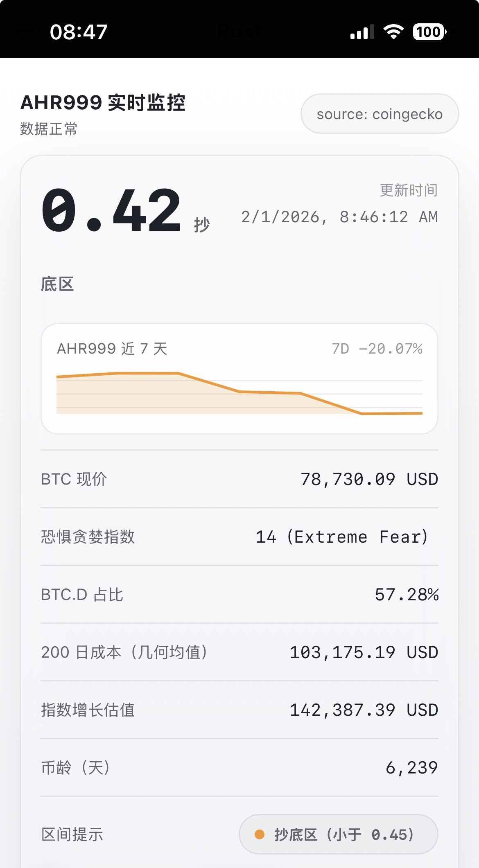Tap the 抄底区 (小于 0.45) badge
This screenshot has height=868, width=479.
[x=338, y=834]
